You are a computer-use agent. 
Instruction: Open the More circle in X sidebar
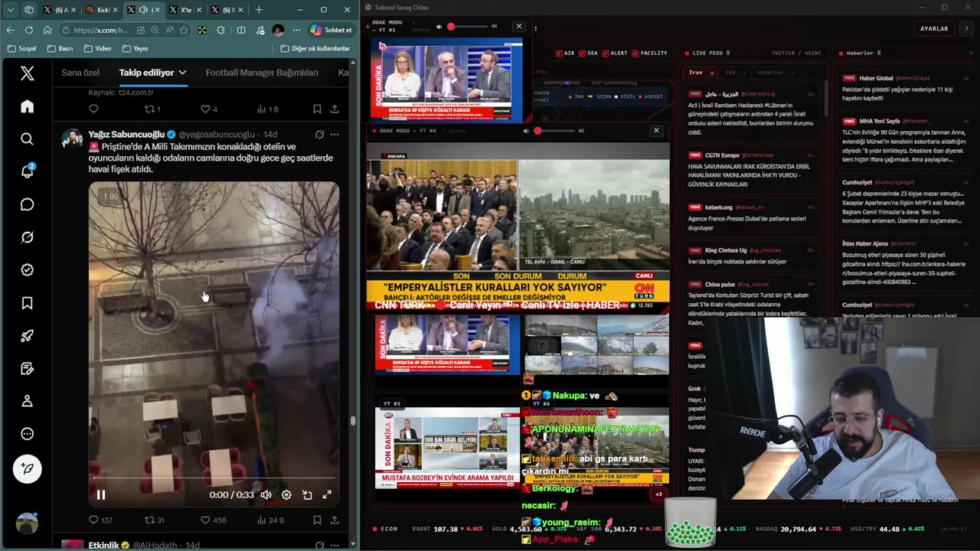[27, 434]
